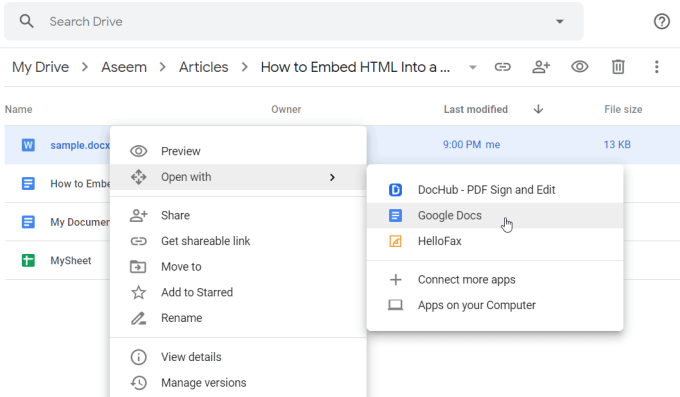Open the help question mark icon

click(661, 21)
